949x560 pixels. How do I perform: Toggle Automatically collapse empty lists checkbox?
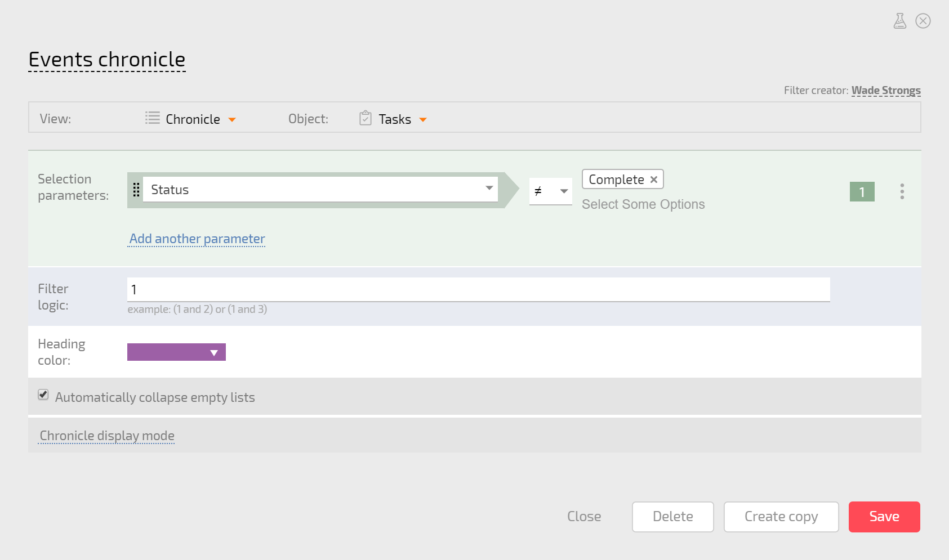43,395
